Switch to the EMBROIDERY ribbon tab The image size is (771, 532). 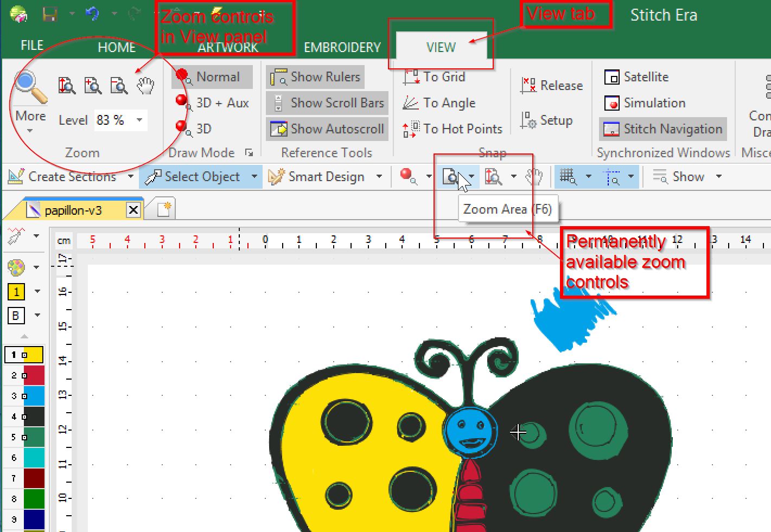[342, 48]
